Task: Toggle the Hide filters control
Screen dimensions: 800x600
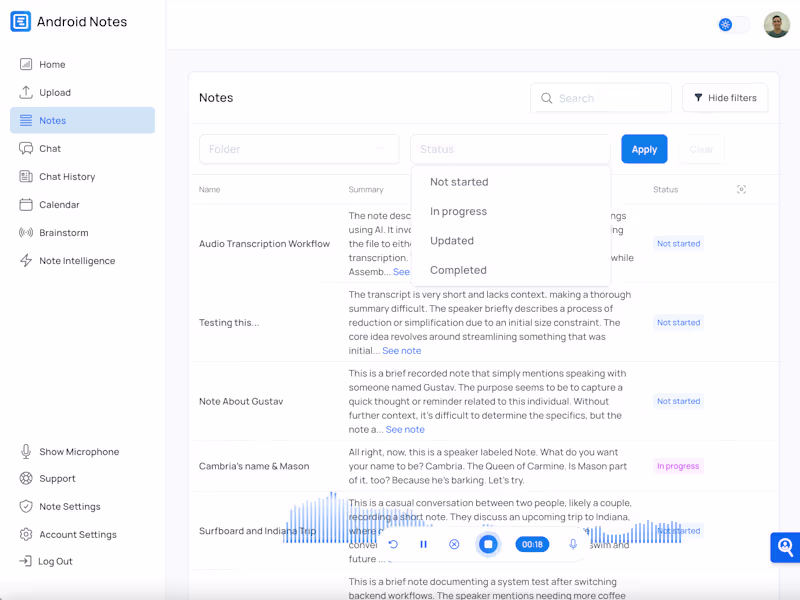Action: [x=725, y=97]
